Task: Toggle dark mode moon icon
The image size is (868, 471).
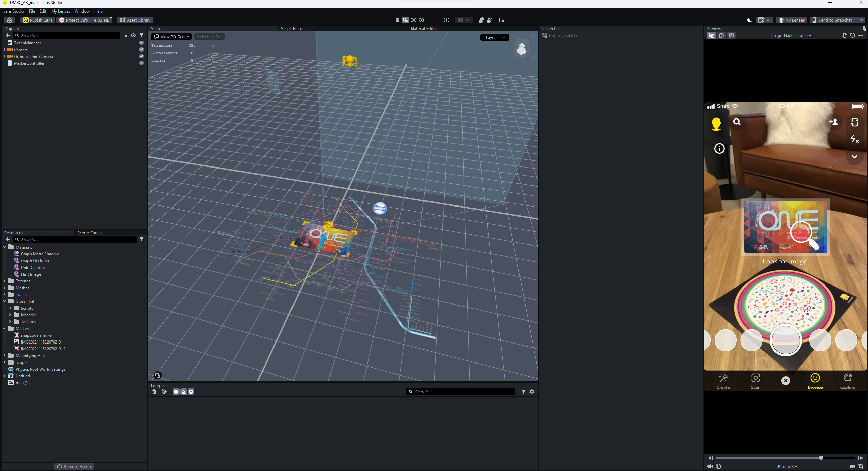Action: point(749,20)
